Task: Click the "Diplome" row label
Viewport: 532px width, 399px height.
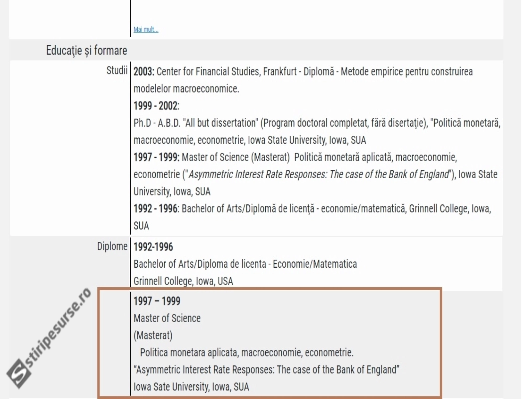Action: click(112, 246)
